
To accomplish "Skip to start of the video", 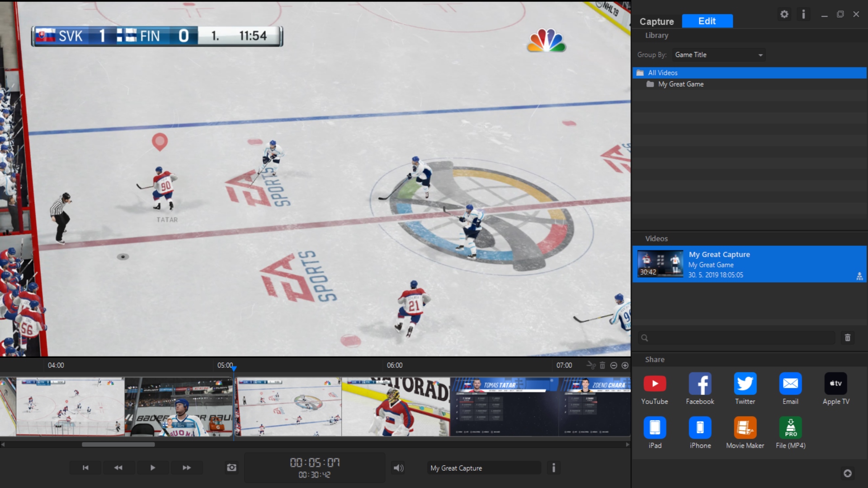I will (x=85, y=468).
